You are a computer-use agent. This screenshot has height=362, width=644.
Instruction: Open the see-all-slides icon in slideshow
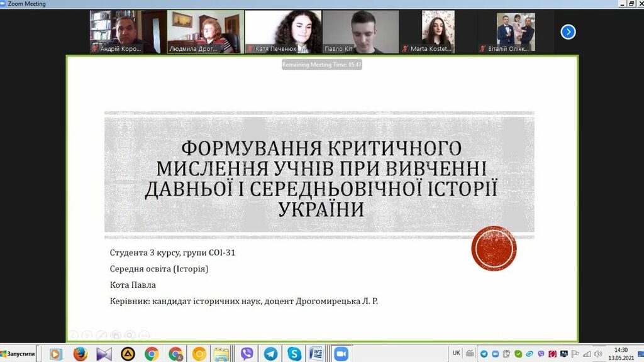tap(116, 336)
